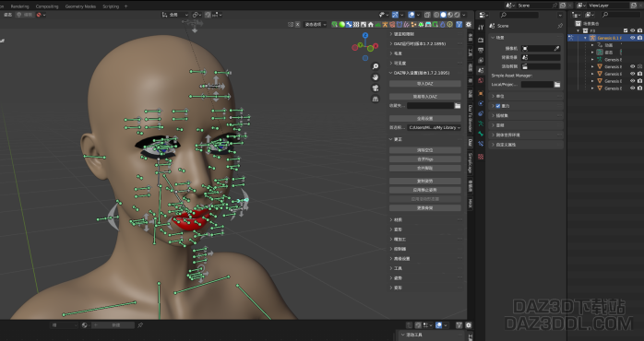
Task: Open the View Layer properties tab icon
Action: (x=481, y=60)
